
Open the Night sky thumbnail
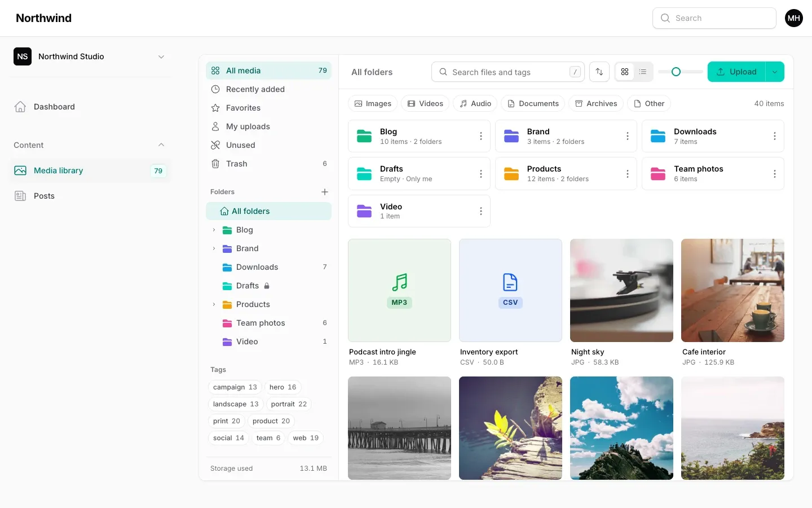621,290
